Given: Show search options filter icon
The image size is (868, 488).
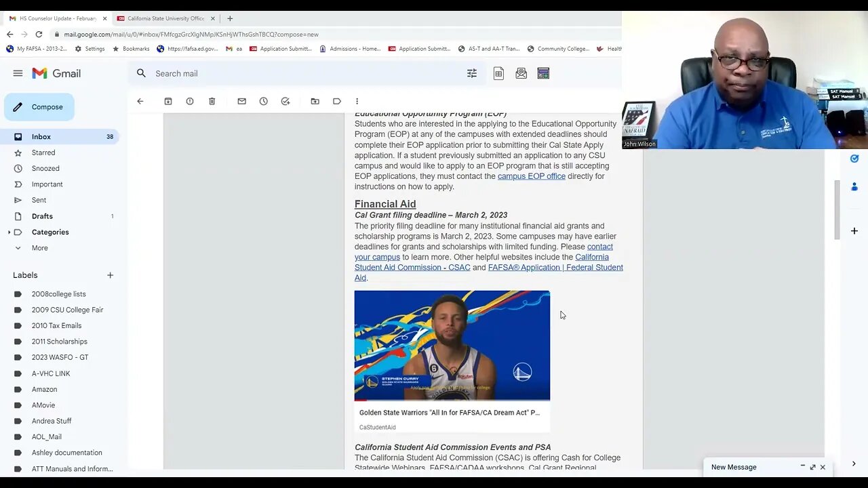Looking at the screenshot, I should 472,73.
